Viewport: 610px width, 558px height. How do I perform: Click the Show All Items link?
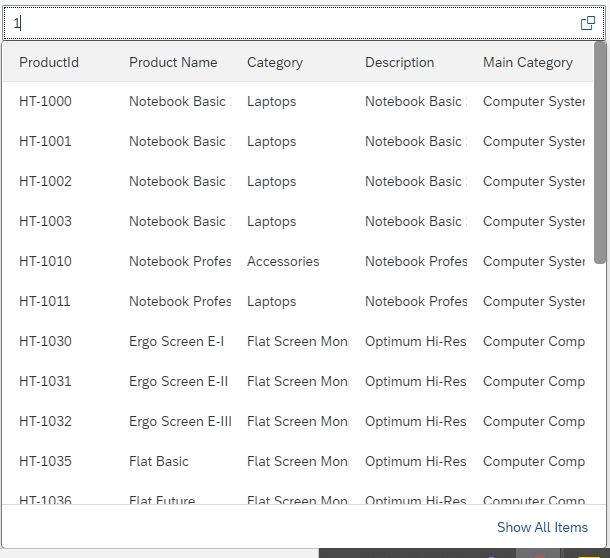(x=542, y=527)
